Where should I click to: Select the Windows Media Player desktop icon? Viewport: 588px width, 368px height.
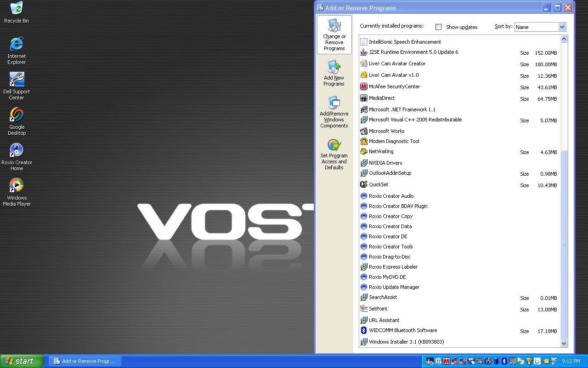(17, 192)
